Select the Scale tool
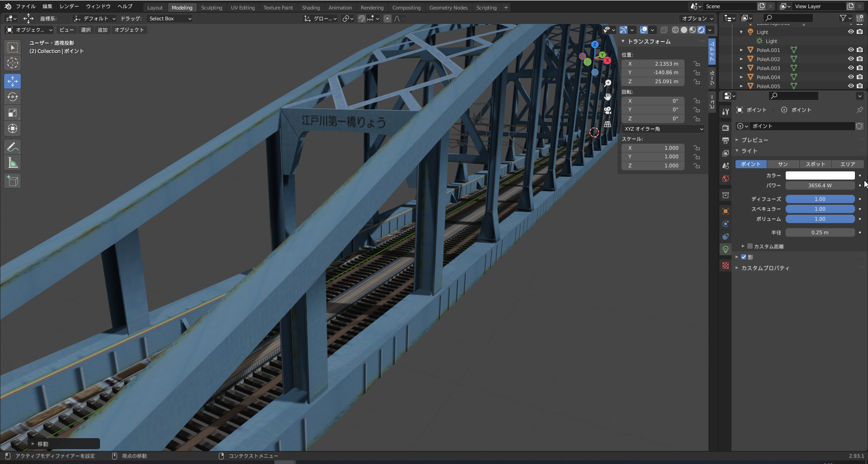868x464 pixels. pyautogui.click(x=13, y=113)
